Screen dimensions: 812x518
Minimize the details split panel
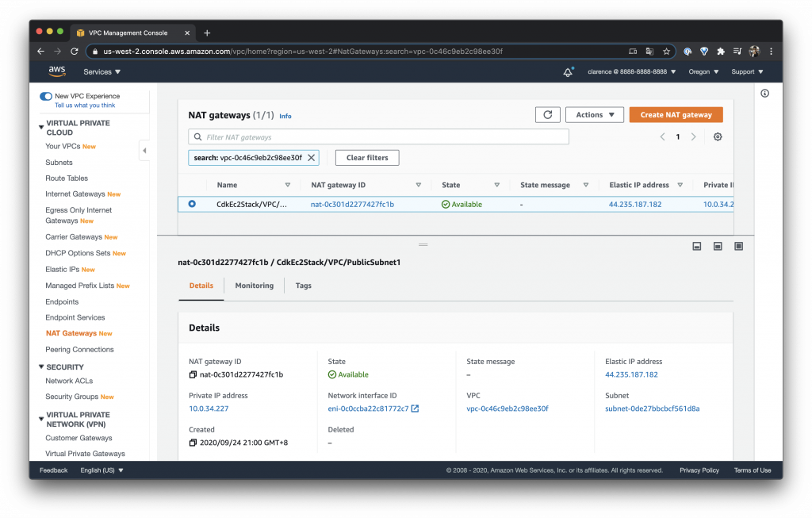pyautogui.click(x=697, y=246)
